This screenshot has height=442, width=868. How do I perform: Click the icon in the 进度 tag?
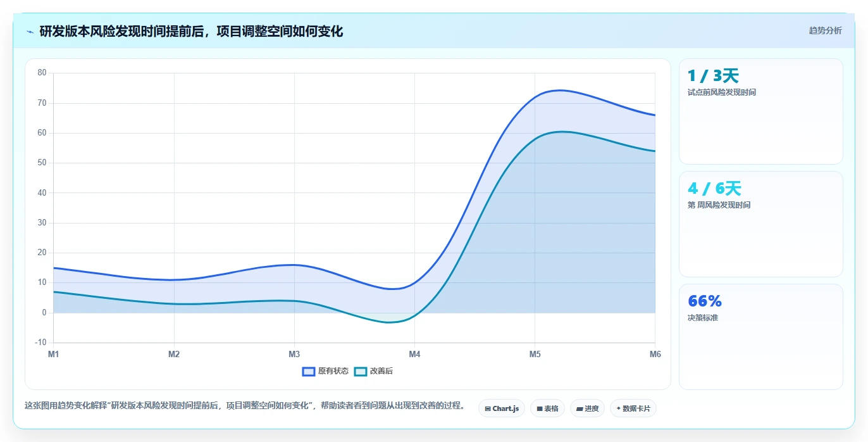[580, 409]
